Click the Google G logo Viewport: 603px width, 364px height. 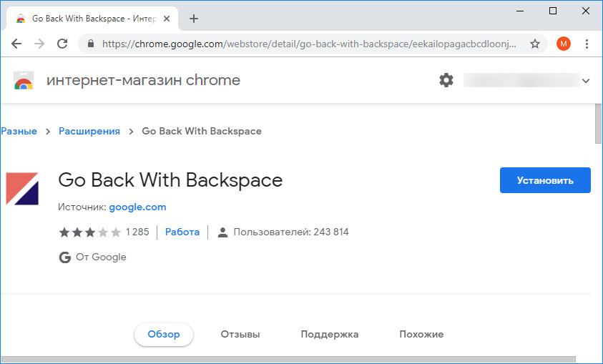[65, 257]
